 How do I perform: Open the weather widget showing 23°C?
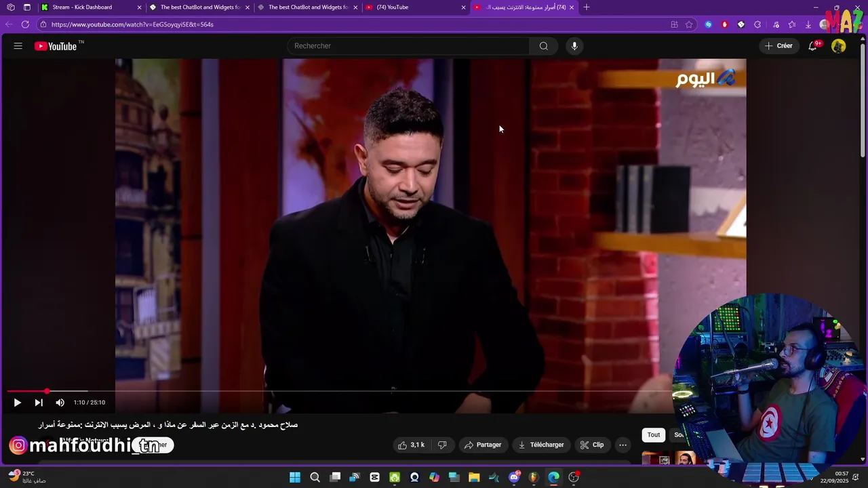27,477
